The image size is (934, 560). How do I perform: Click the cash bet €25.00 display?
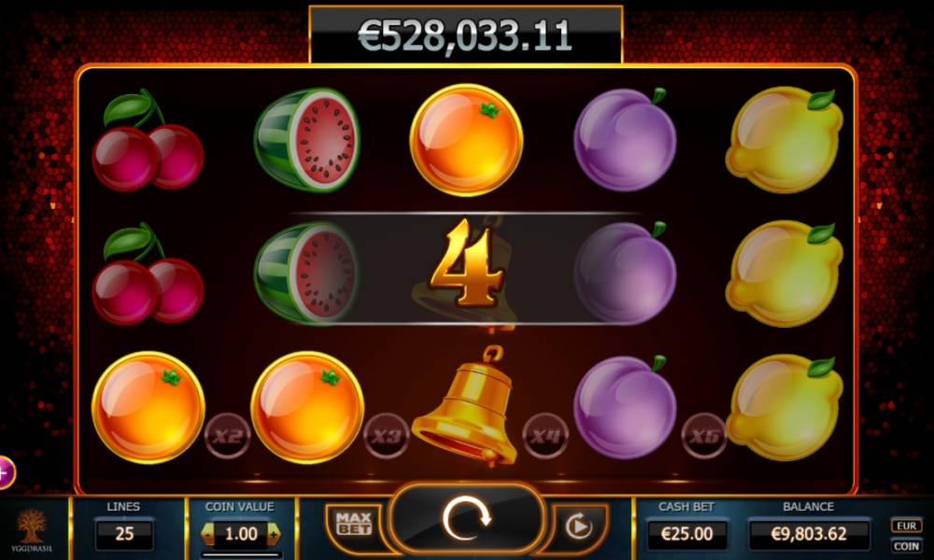click(686, 534)
